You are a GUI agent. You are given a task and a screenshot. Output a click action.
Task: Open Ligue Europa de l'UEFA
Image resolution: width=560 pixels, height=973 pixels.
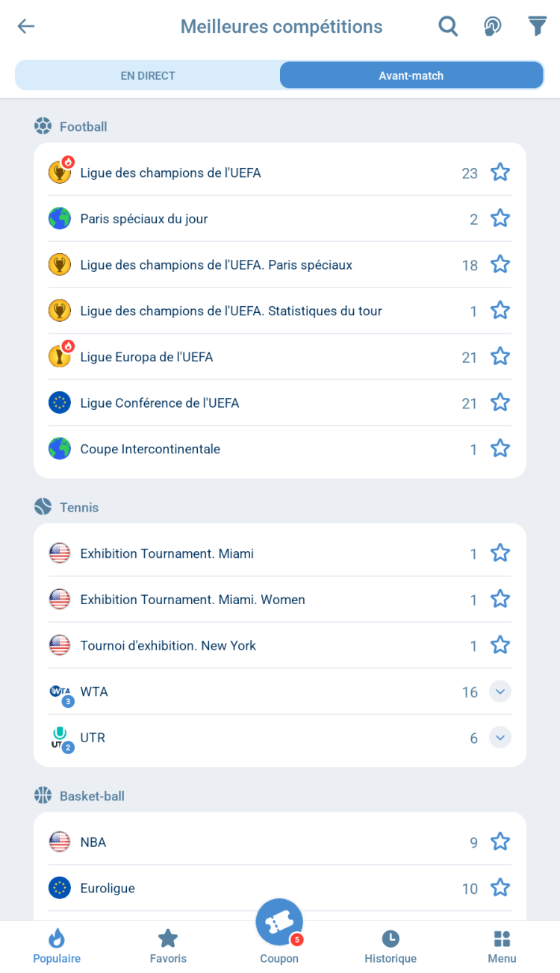point(147,357)
